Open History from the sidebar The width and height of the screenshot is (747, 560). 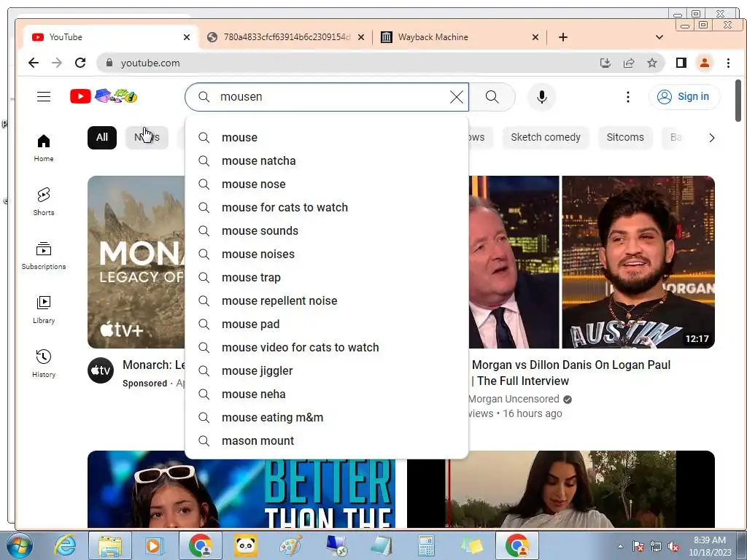[x=43, y=363]
